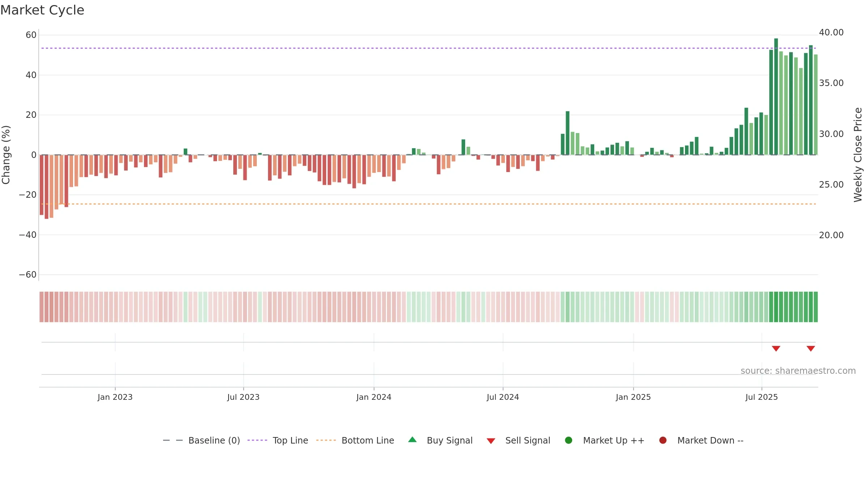Click the source: sharemaestro.com text

click(x=798, y=371)
